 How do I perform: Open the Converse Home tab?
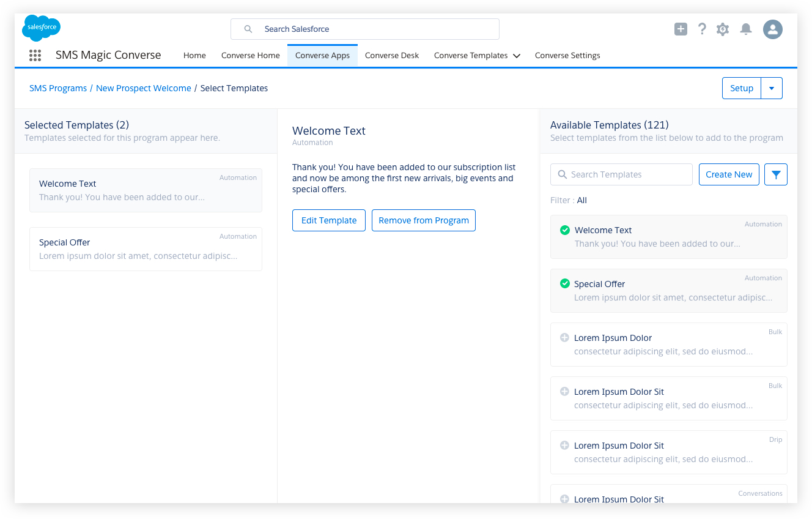[251, 55]
